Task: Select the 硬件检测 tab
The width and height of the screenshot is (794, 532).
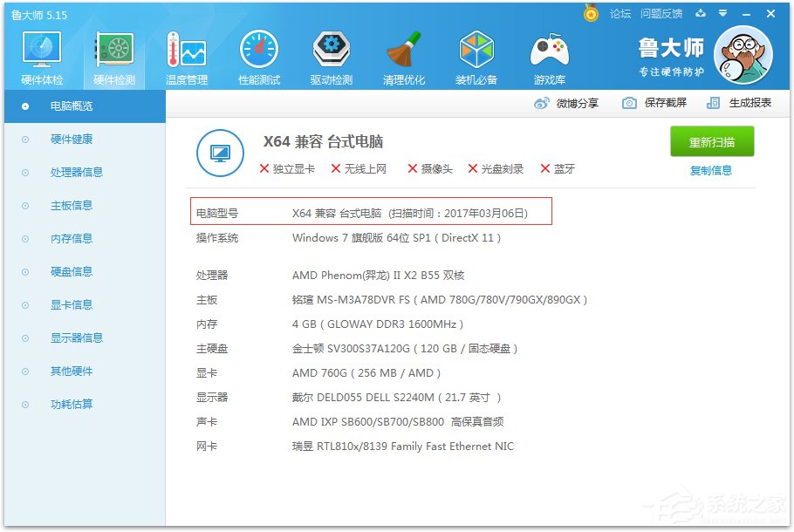Action: click(113, 52)
